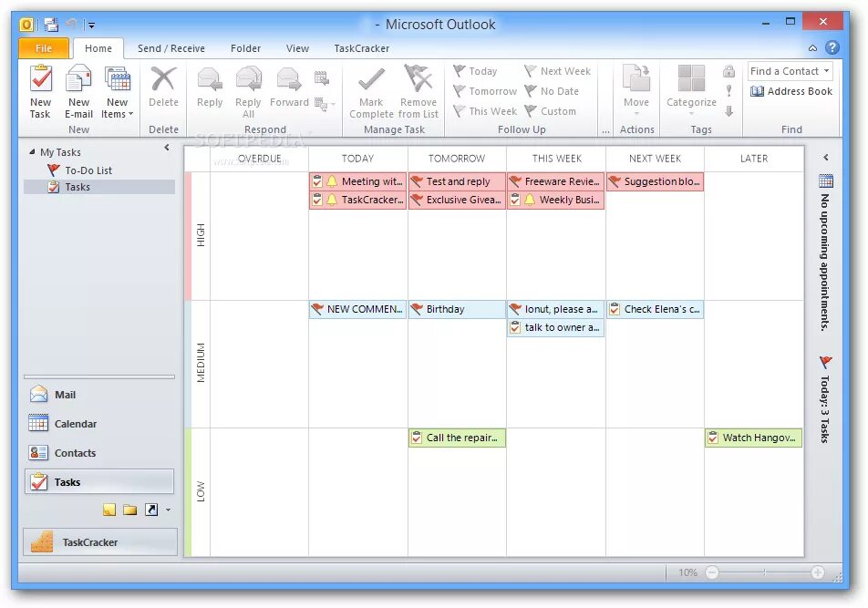The image size is (868, 608).
Task: Mark task as Private with lock icon
Action: pos(729,71)
